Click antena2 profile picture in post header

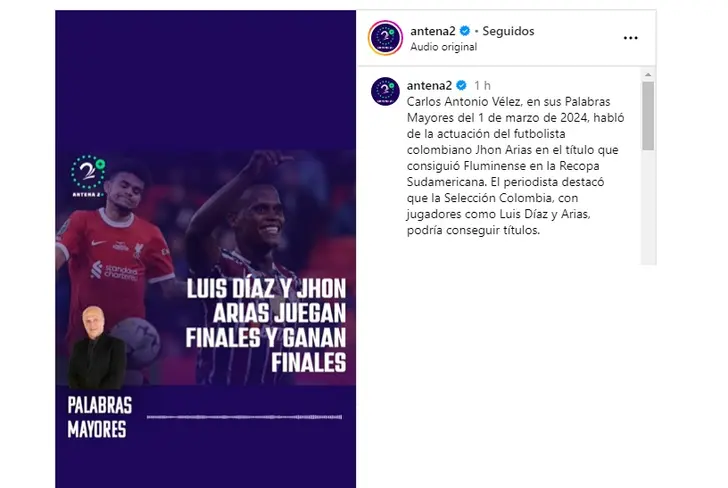click(385, 38)
